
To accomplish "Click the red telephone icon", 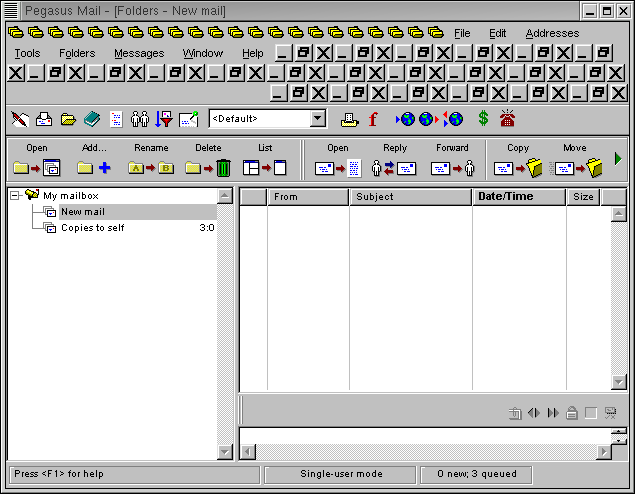I will [x=508, y=119].
